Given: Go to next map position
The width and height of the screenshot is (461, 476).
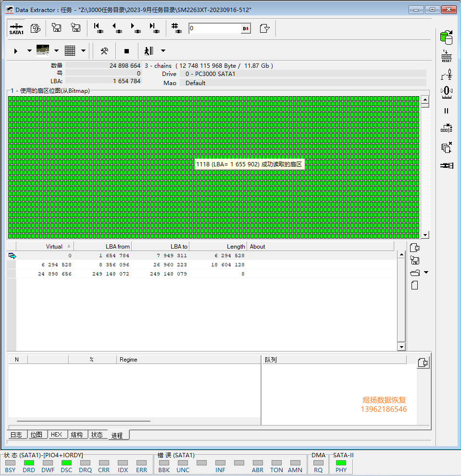Looking at the screenshot, I should click(136, 28).
